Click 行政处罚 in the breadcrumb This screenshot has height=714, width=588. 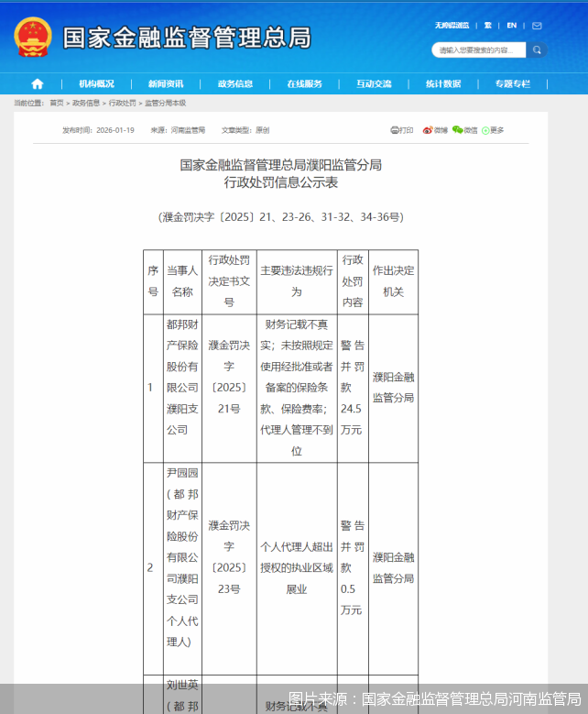click(123, 103)
